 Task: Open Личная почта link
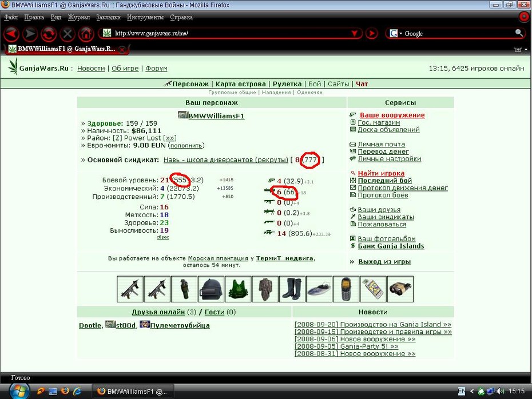[382, 145]
